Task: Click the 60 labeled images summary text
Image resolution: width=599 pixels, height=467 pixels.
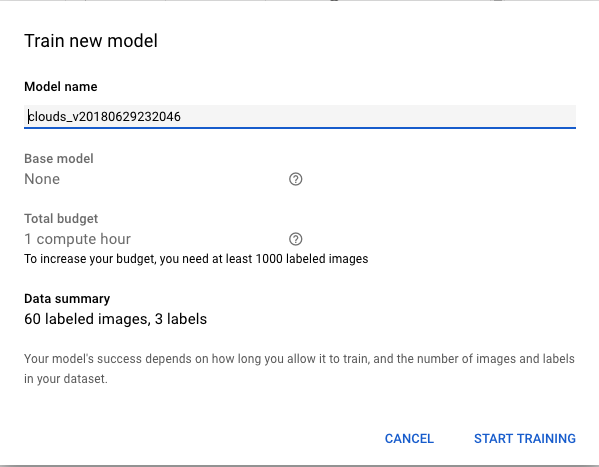Action: pyautogui.click(x=115, y=319)
